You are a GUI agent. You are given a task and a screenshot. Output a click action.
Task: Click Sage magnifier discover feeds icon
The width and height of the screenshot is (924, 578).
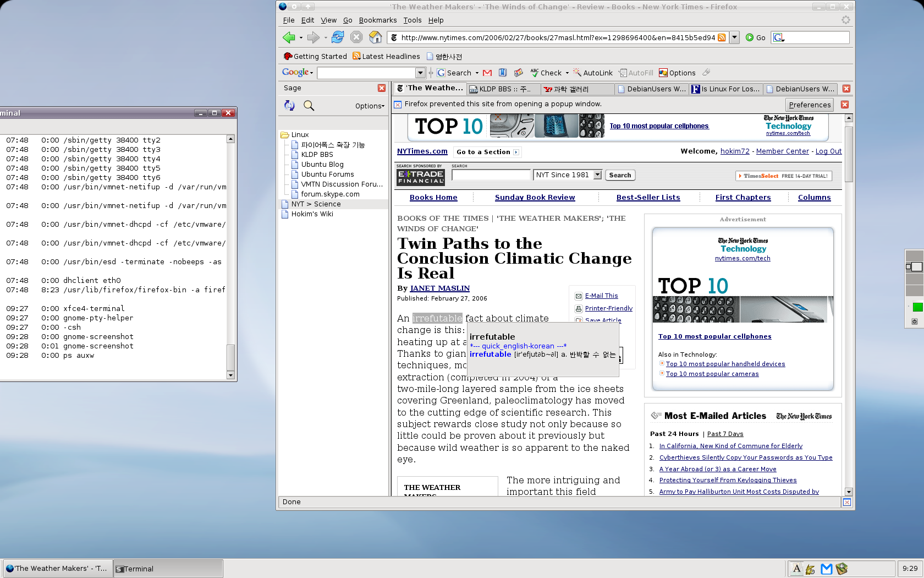tap(309, 105)
